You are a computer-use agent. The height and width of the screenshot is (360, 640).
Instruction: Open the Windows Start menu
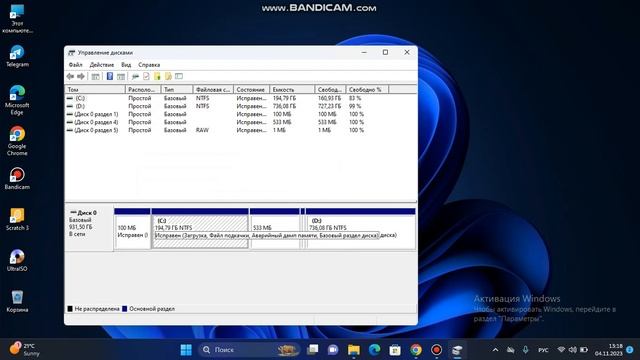[x=186, y=350]
